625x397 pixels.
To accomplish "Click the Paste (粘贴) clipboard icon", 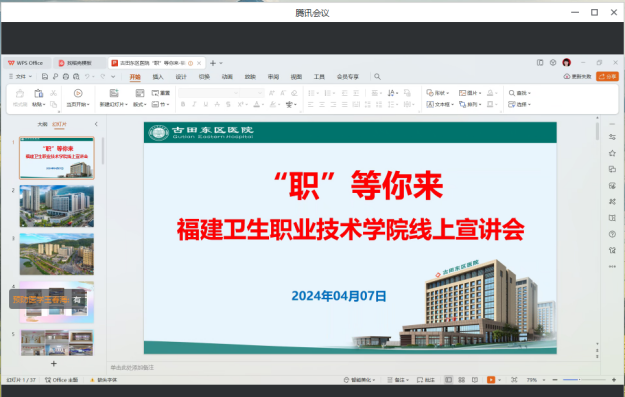I will click(x=39, y=93).
